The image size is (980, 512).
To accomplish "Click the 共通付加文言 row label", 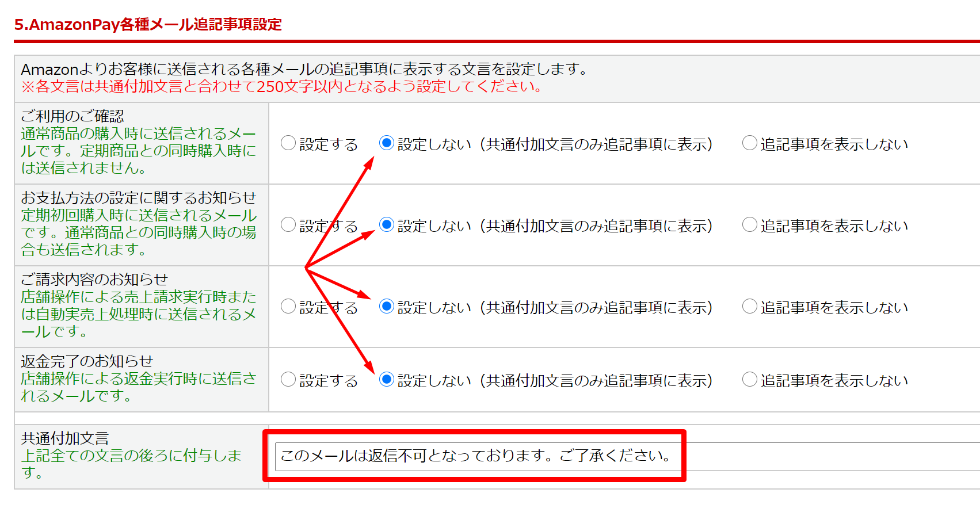I will pos(65,438).
